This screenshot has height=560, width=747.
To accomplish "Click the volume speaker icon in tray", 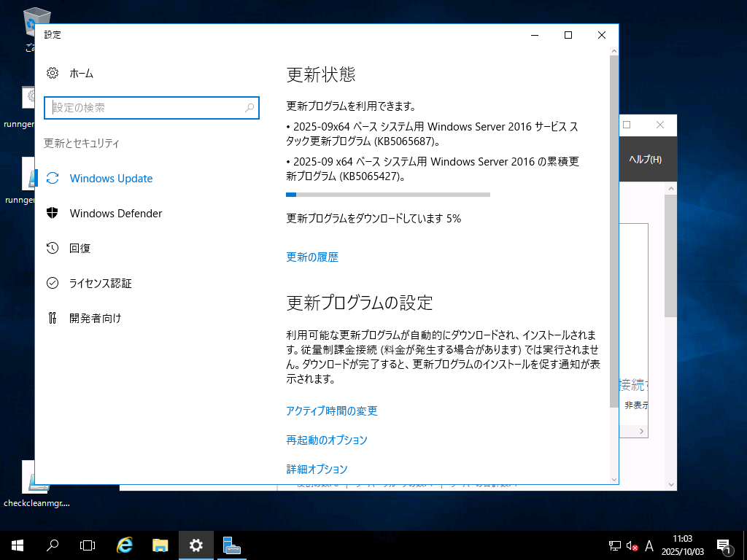I will [x=630, y=545].
